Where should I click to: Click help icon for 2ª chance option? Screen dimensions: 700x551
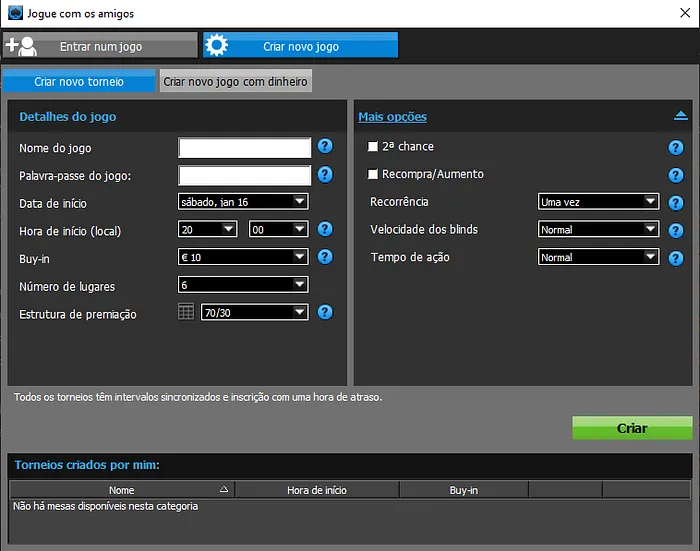[x=676, y=148]
